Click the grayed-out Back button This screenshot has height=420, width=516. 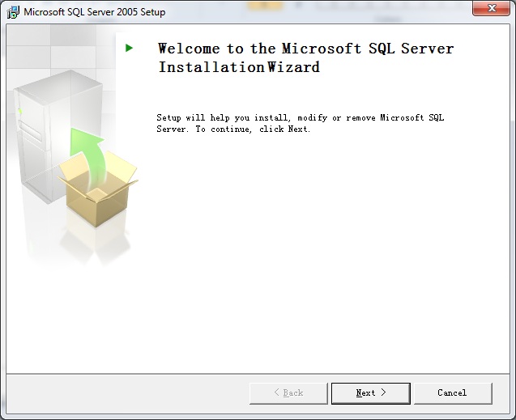click(288, 393)
